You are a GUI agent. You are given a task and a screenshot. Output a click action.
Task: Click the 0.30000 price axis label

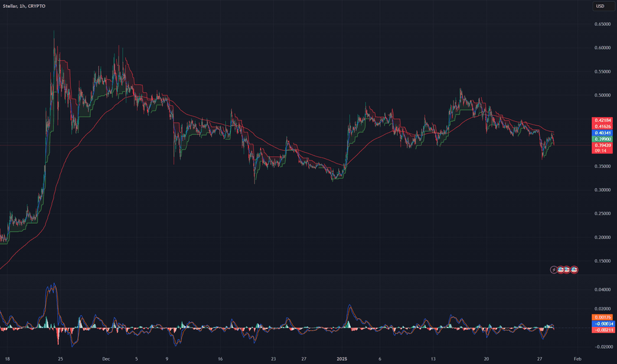(602, 190)
